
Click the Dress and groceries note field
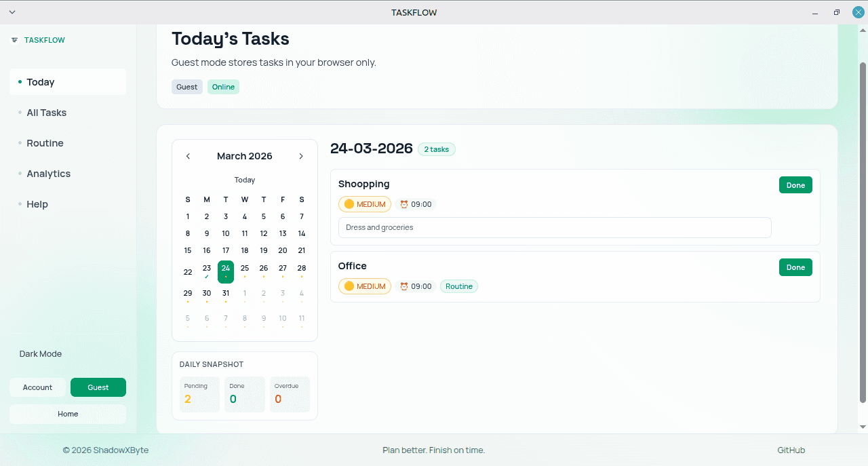tap(555, 227)
